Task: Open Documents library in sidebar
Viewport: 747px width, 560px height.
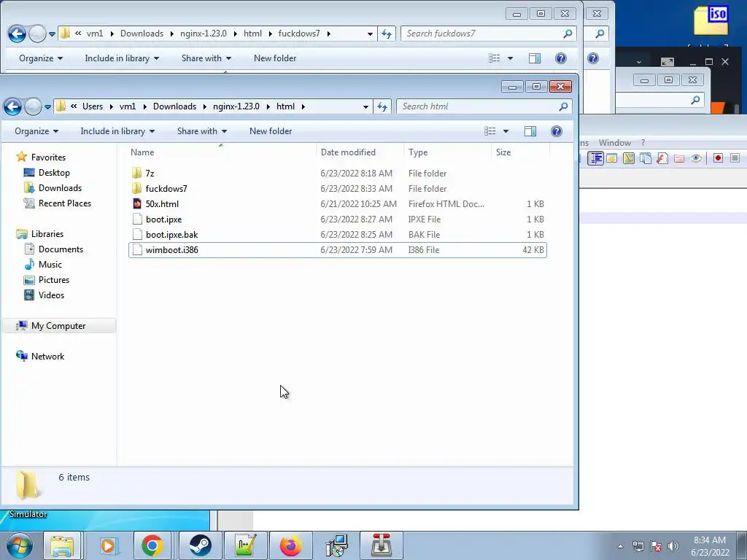Action: pyautogui.click(x=61, y=249)
